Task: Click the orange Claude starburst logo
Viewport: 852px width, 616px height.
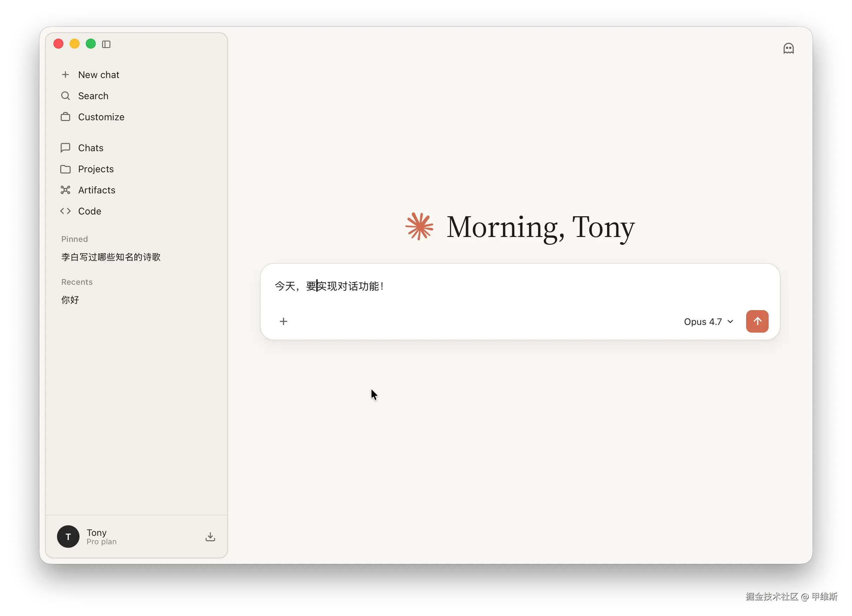Action: coord(419,227)
